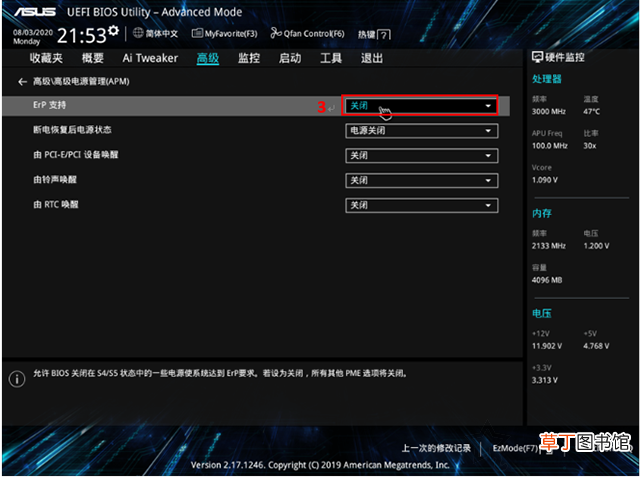The image size is (640, 477).
Task: Click the 47°C temperature value
Action: (x=591, y=111)
